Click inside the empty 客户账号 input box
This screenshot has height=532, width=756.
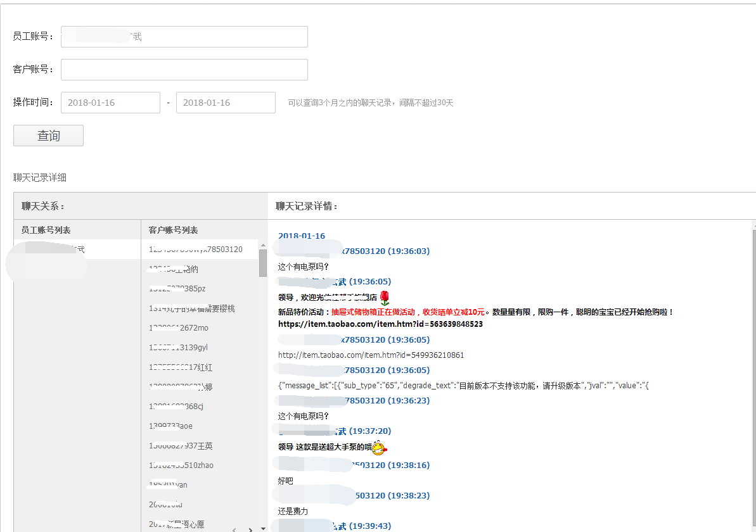pos(184,69)
